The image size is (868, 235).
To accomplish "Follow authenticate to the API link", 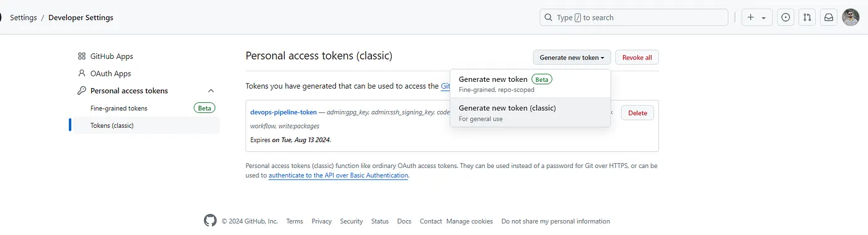I will click(339, 175).
